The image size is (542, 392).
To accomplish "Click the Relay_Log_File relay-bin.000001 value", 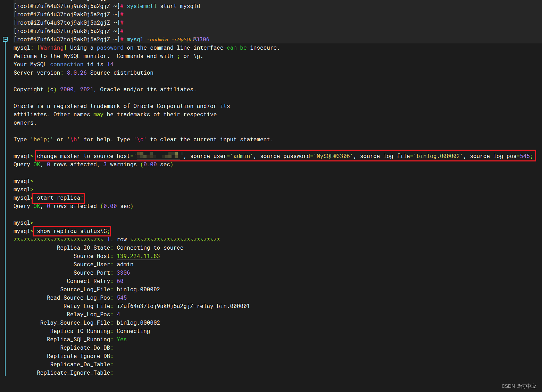I will [183, 306].
